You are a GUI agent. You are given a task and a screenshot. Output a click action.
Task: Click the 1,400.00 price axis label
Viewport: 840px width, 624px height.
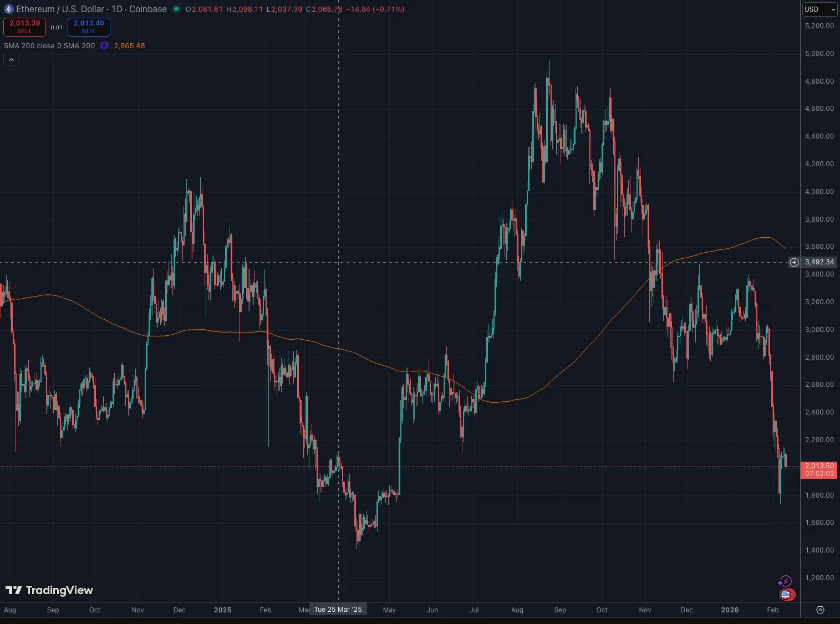pyautogui.click(x=819, y=550)
